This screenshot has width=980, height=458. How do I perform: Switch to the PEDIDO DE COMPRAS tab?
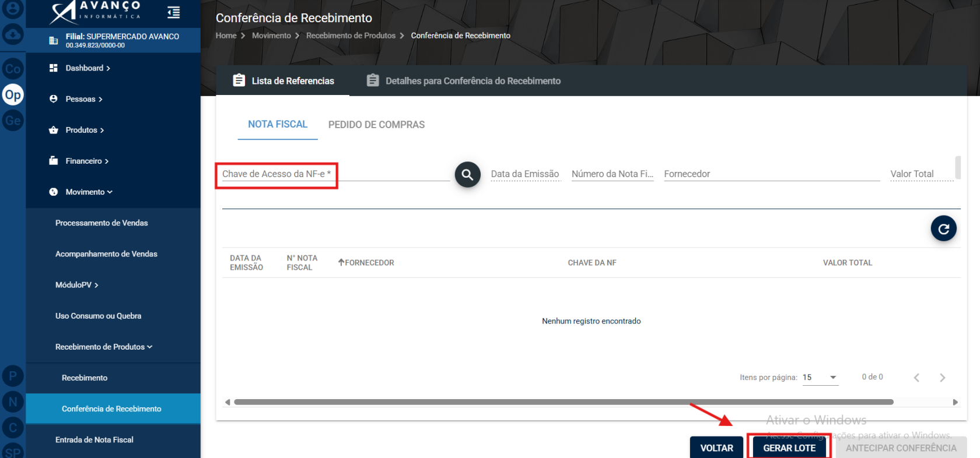[376, 125]
